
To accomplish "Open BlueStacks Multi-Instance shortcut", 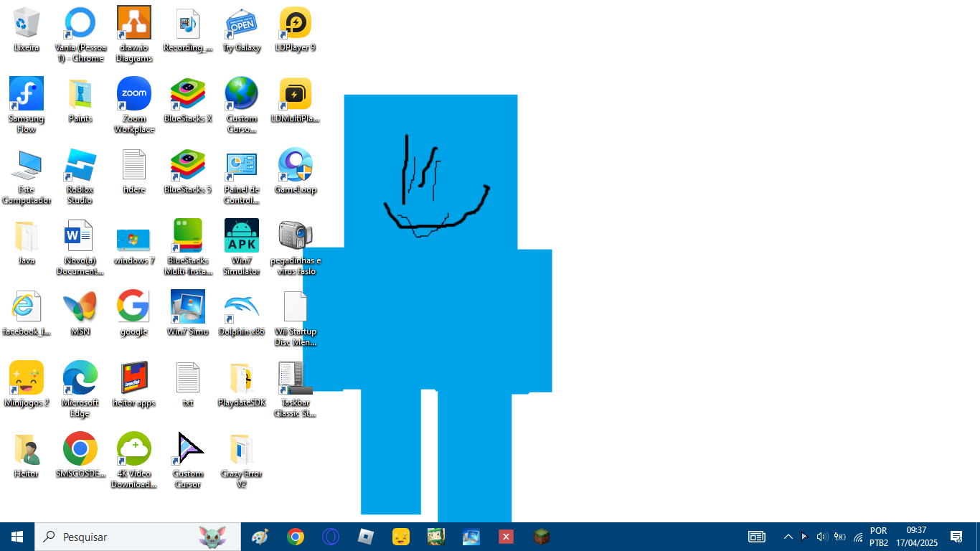I will point(188,248).
